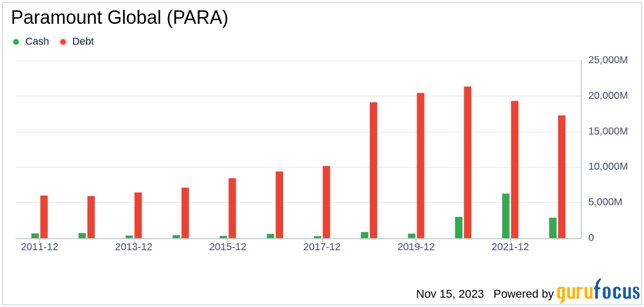Toggle the Cash legend entry
The image size is (644, 307).
click(x=31, y=41)
